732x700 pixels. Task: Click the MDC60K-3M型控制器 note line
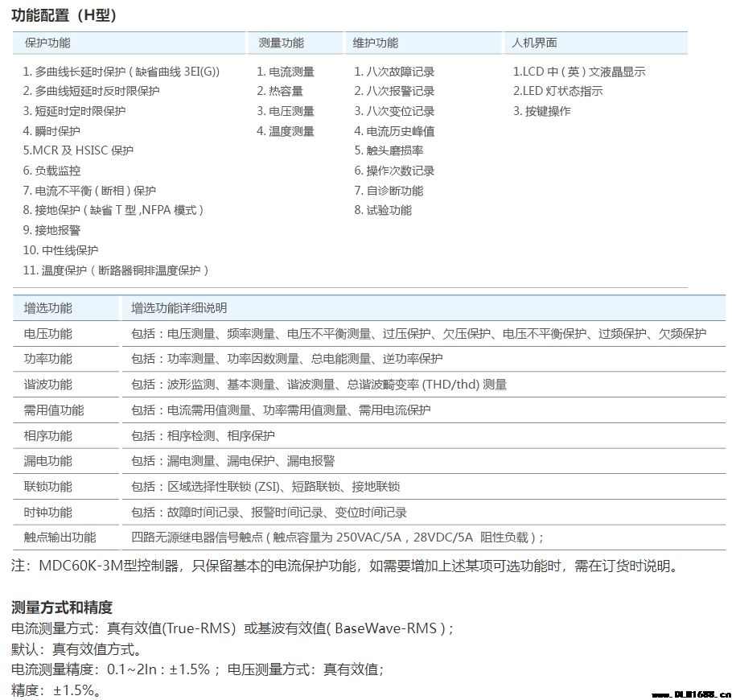pyautogui.click(x=344, y=566)
